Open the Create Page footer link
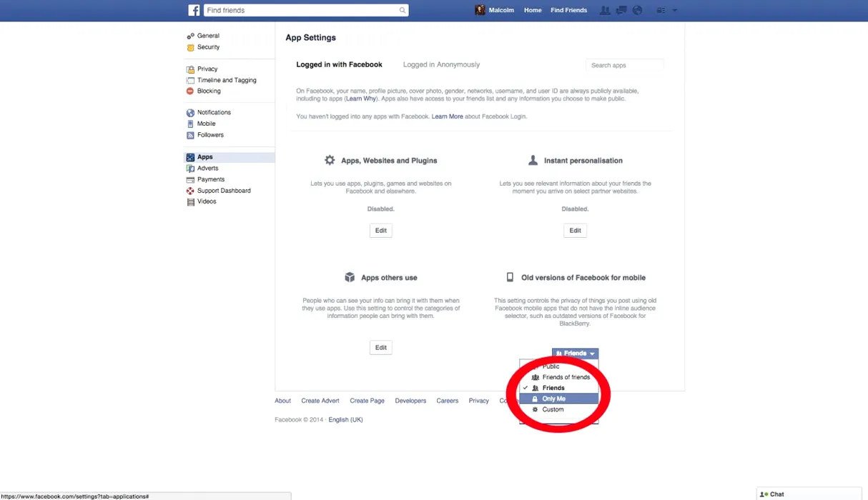The image size is (868, 500). pos(367,401)
